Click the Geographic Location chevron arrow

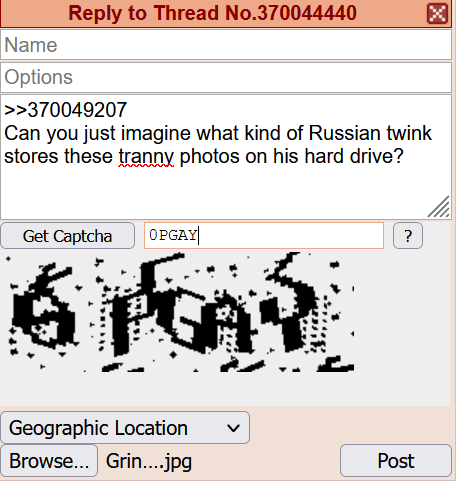233,428
